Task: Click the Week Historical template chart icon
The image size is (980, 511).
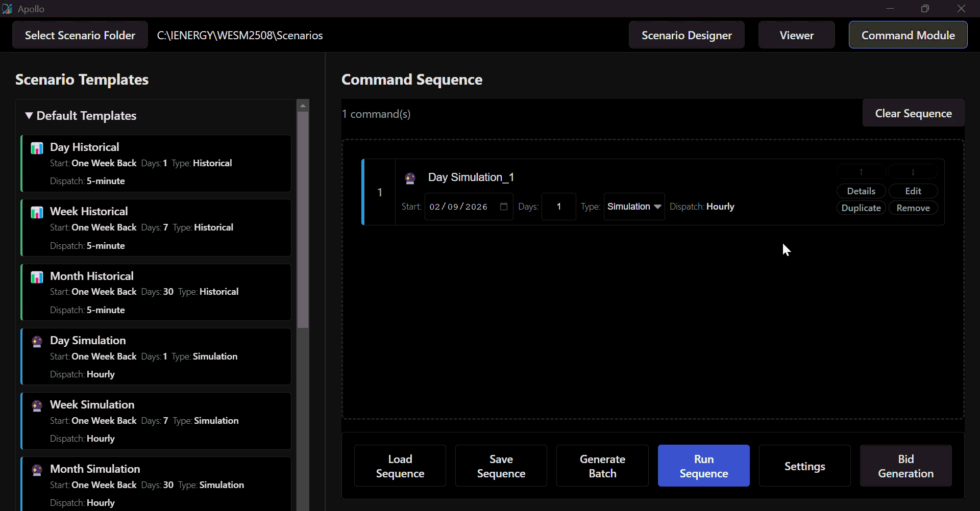Action: pyautogui.click(x=36, y=213)
